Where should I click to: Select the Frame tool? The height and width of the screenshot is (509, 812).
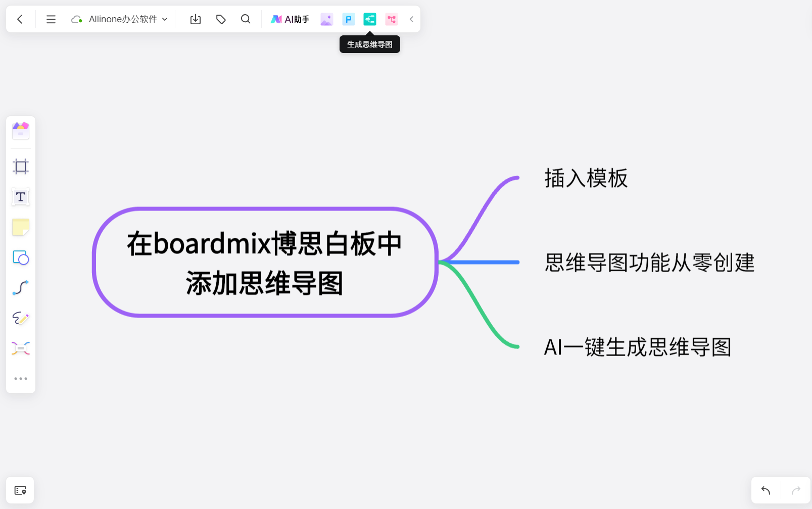click(20, 167)
